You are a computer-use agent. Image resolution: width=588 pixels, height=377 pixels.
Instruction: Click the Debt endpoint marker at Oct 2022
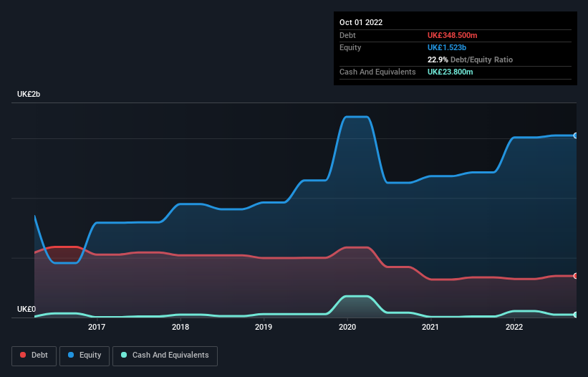click(x=576, y=276)
